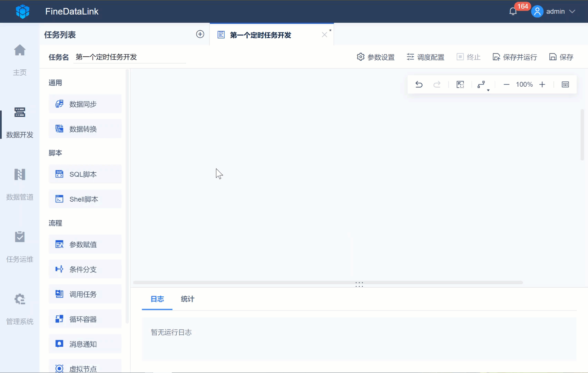This screenshot has height=373, width=588.
Task: Click 保存并运行 to save and run
Action: (x=515, y=57)
